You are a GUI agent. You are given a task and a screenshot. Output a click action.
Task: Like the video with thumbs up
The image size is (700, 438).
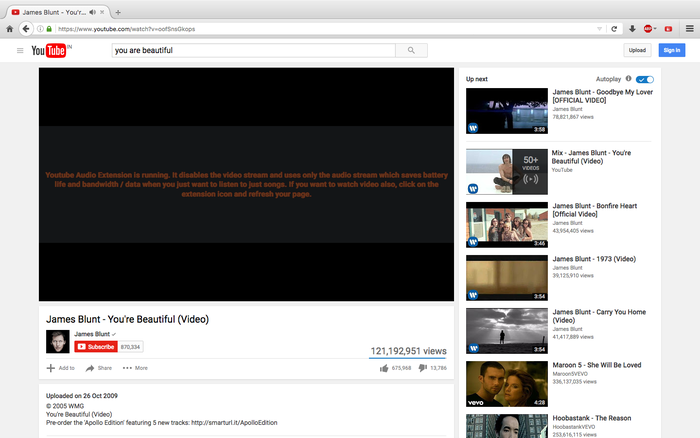[384, 368]
